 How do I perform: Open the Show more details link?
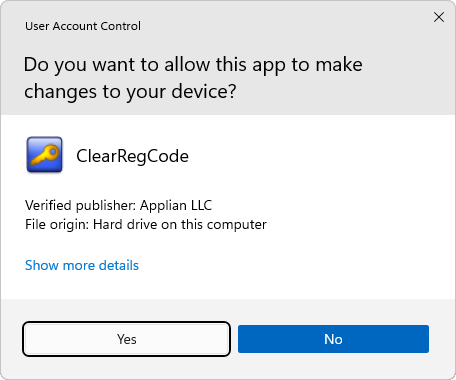pyautogui.click(x=82, y=265)
